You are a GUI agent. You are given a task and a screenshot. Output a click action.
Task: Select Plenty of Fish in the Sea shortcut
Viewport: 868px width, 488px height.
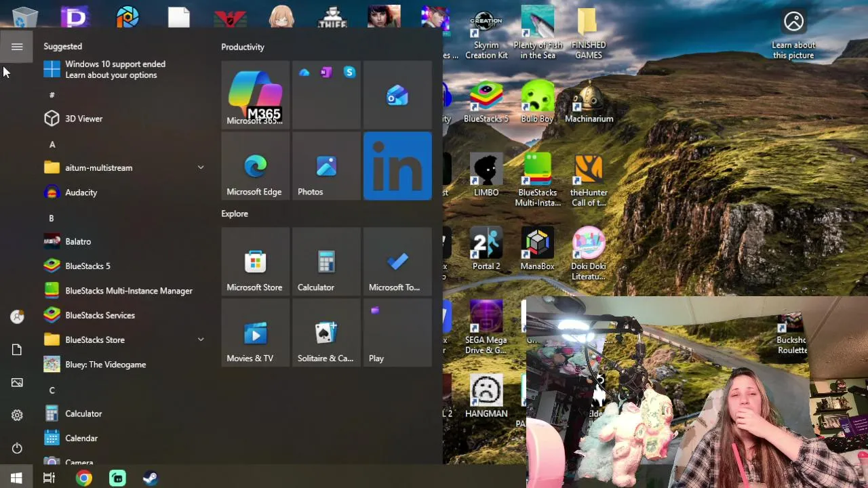pos(538,34)
